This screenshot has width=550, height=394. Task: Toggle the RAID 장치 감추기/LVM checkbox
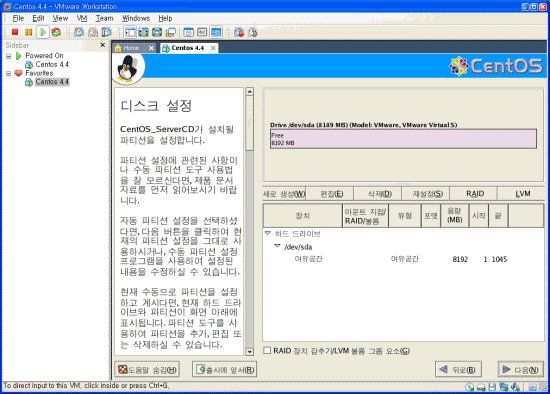(x=267, y=350)
